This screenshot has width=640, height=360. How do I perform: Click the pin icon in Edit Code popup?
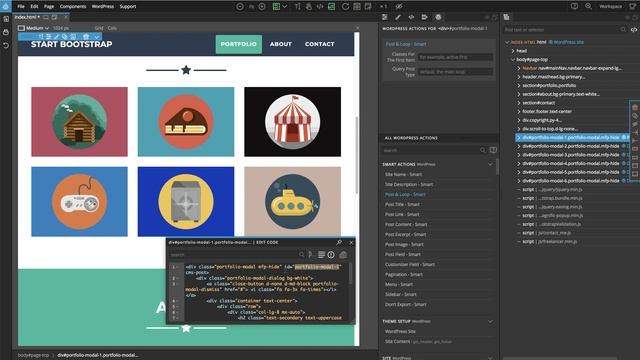pyautogui.click(x=339, y=242)
